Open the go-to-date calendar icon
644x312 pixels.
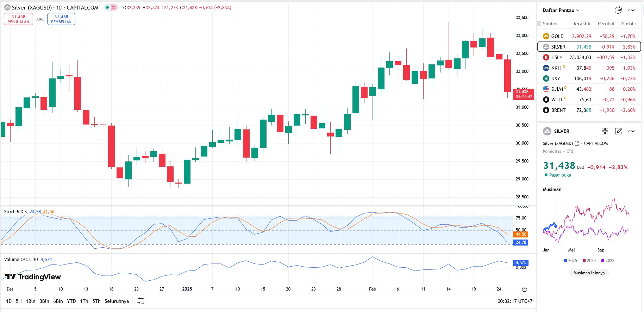[x=140, y=301]
